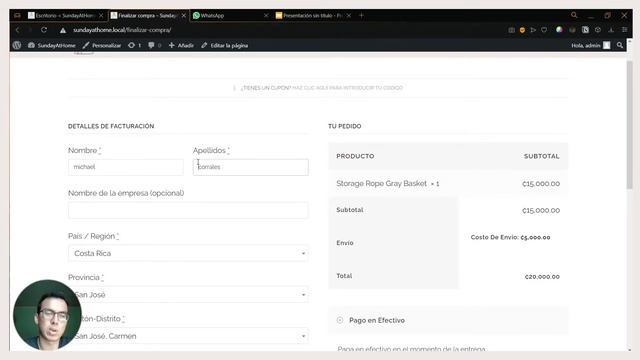Open the browser sidebar settings menu icon
The height and width of the screenshot is (360, 640).
click(624, 30)
